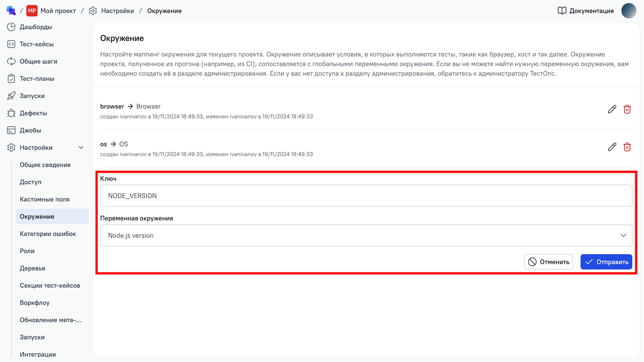
Task: Click the Запуски rocket icon in sidebar
Action: click(x=11, y=96)
